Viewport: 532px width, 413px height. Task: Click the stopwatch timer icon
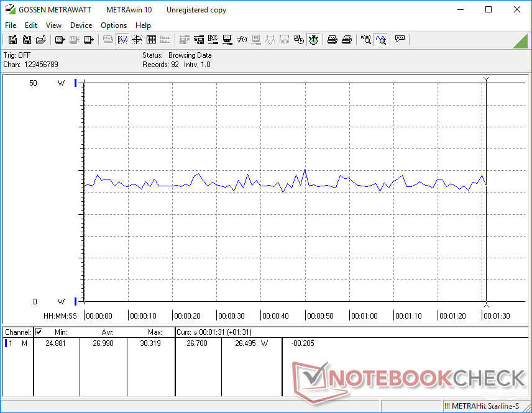pyautogui.click(x=314, y=40)
